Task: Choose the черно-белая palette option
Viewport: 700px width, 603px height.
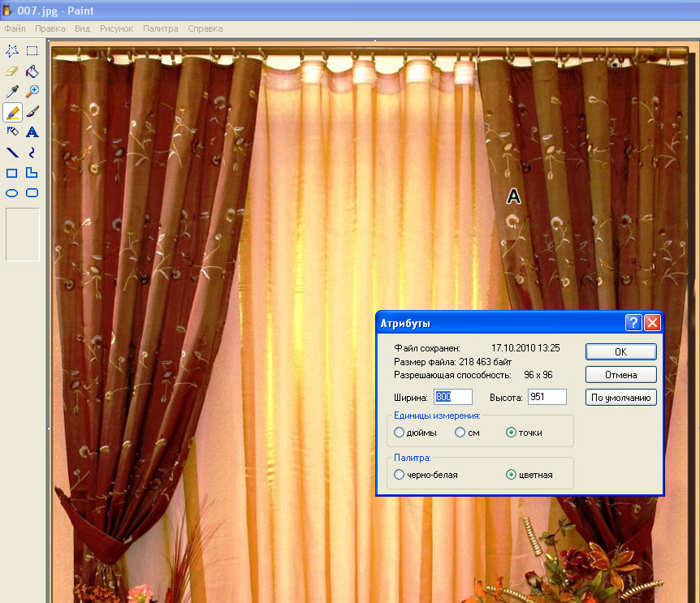Action: [399, 475]
